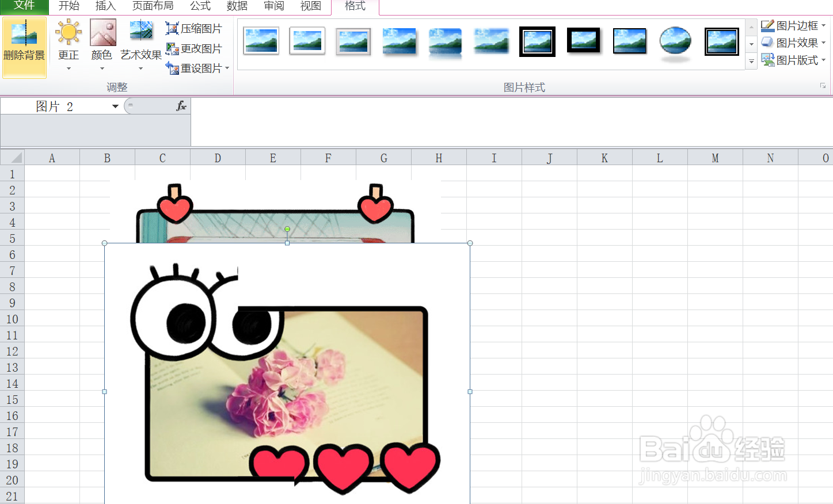The height and width of the screenshot is (504, 833).
Task: Select the Format (格式) tab
Action: point(355,6)
